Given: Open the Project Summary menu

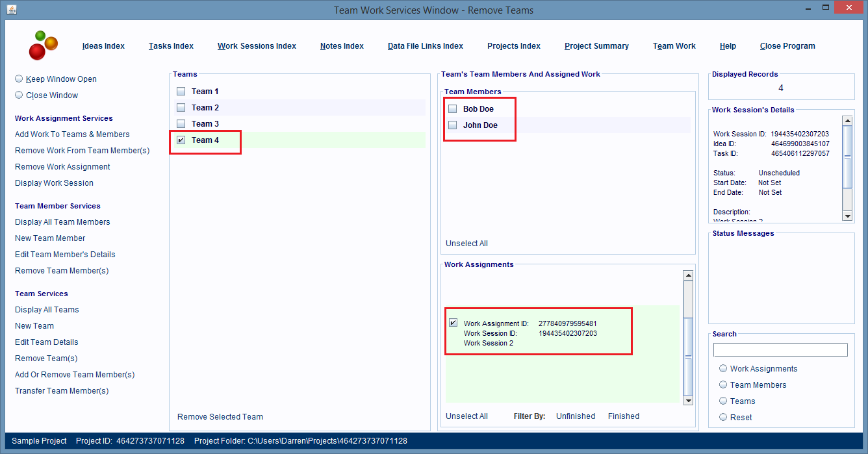Looking at the screenshot, I should [x=596, y=46].
